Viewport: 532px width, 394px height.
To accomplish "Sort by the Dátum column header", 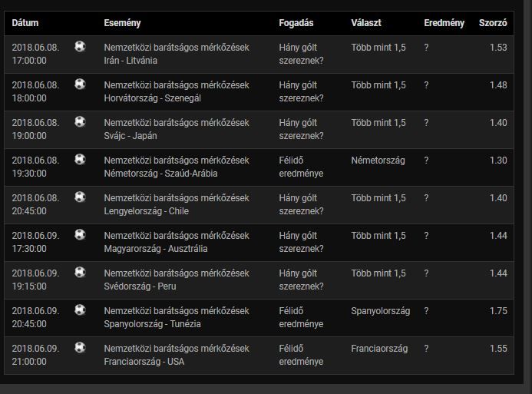I will pyautogui.click(x=25, y=23).
